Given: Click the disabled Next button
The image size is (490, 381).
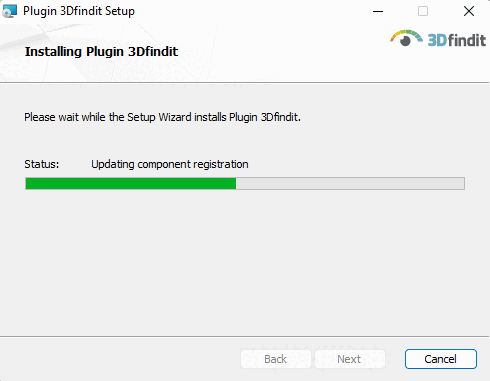Looking at the screenshot, I should [x=349, y=359].
